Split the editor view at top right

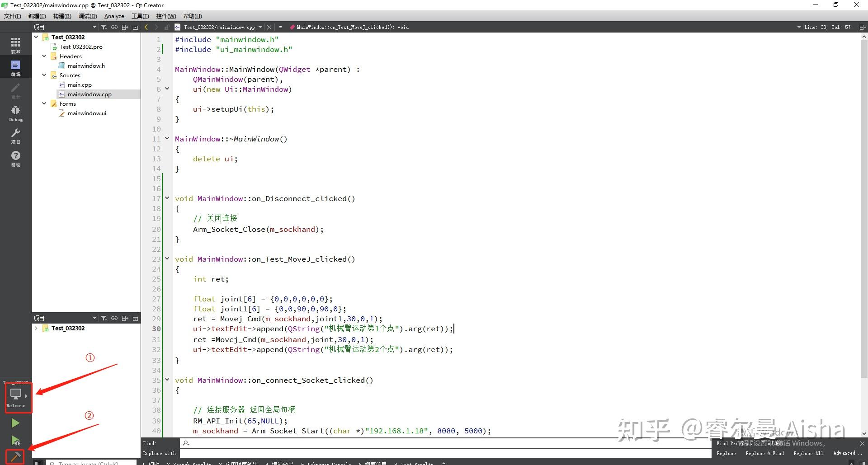[862, 27]
